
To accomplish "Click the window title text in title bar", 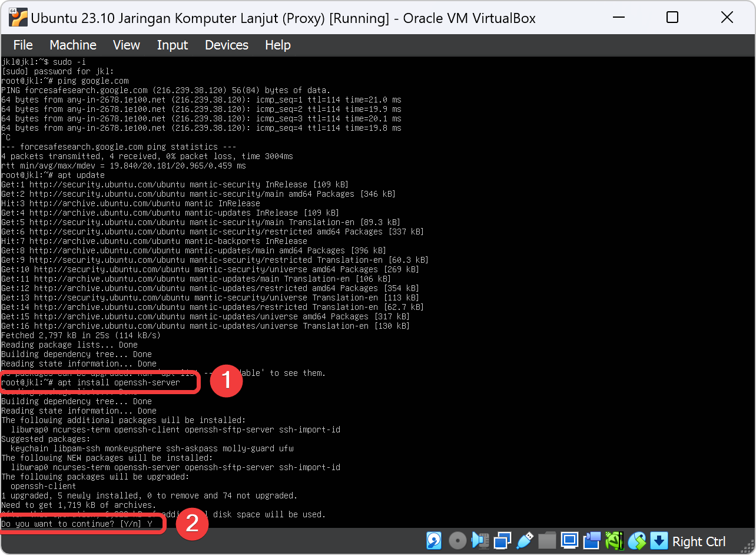I will pyautogui.click(x=283, y=18).
